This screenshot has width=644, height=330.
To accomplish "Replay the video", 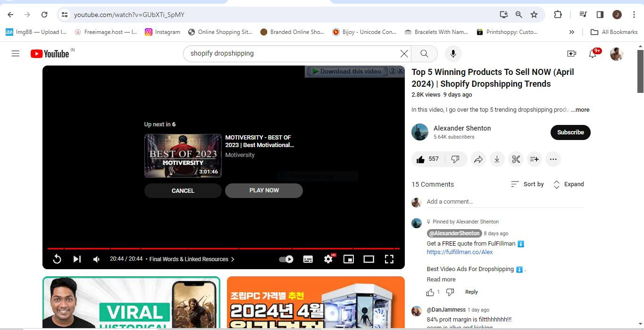I will [57, 259].
